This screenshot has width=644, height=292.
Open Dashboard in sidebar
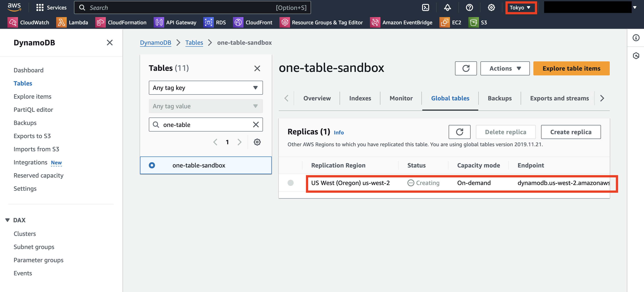pos(29,70)
